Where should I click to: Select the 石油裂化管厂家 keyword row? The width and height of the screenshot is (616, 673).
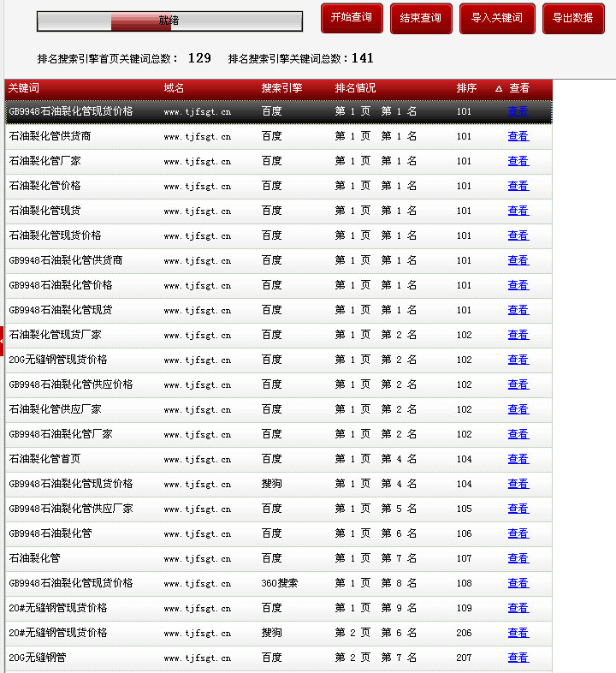(44, 161)
